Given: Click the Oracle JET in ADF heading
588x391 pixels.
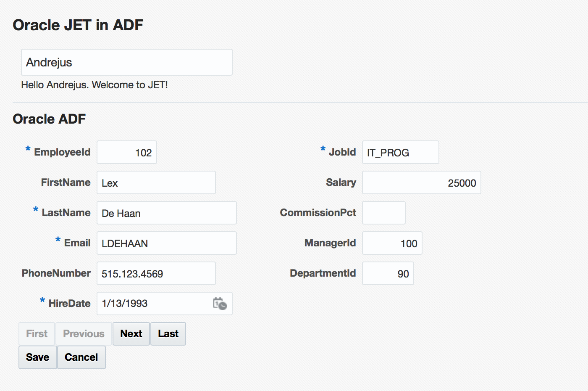Looking at the screenshot, I should coord(78,25).
